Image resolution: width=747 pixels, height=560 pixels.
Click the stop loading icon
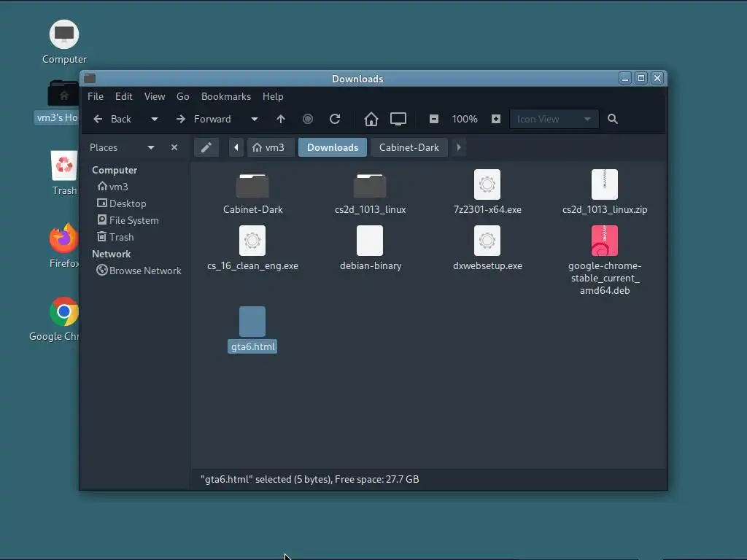click(308, 119)
